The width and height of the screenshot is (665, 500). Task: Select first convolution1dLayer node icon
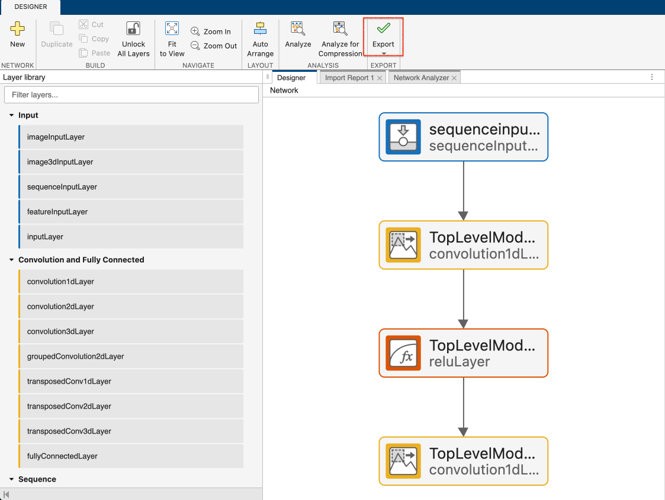click(x=403, y=245)
